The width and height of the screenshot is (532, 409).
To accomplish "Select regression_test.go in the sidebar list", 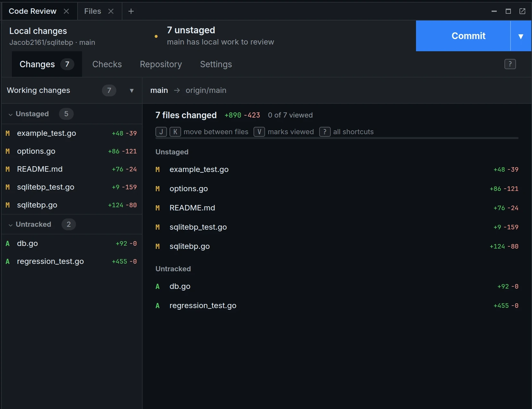I will (x=72, y=261).
